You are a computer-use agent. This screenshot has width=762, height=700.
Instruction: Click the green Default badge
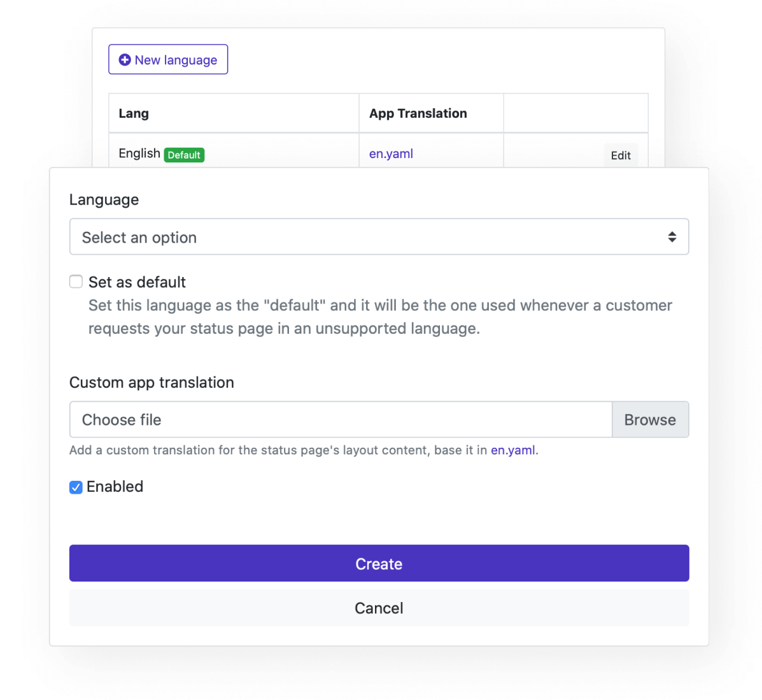click(184, 155)
